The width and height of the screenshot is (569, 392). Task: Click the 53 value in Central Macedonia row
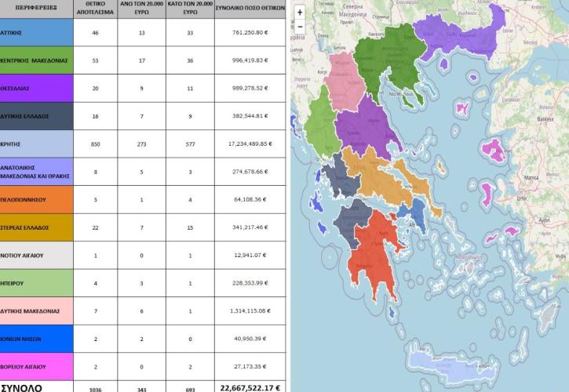96,60
